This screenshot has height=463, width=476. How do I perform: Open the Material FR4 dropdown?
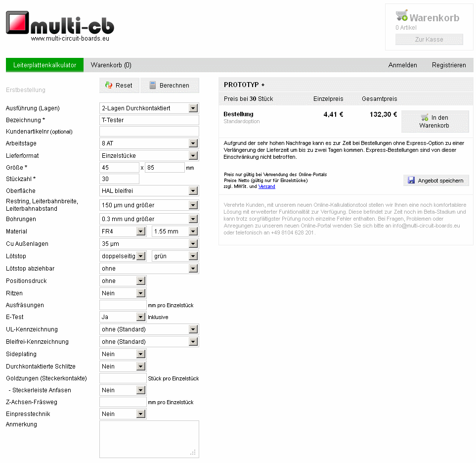123,231
